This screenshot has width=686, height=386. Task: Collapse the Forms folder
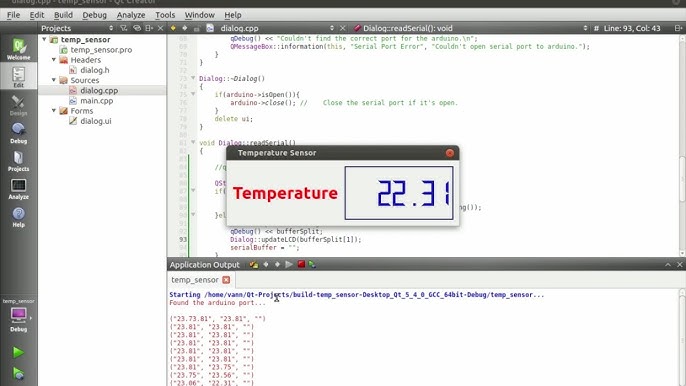pos(54,111)
